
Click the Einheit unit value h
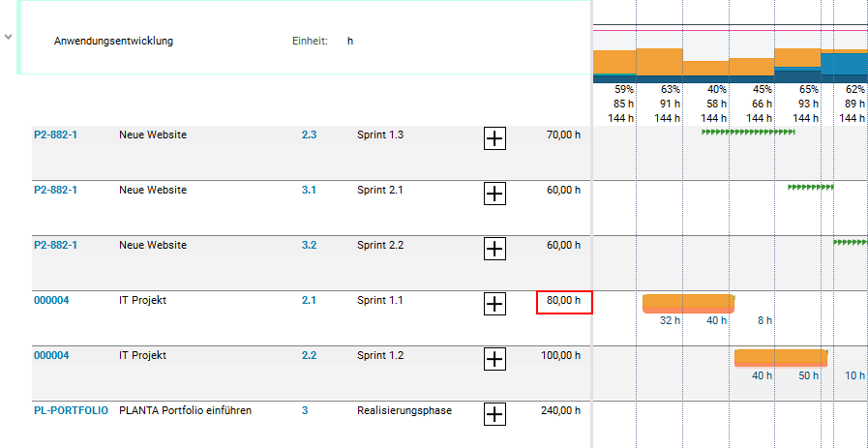click(x=350, y=42)
